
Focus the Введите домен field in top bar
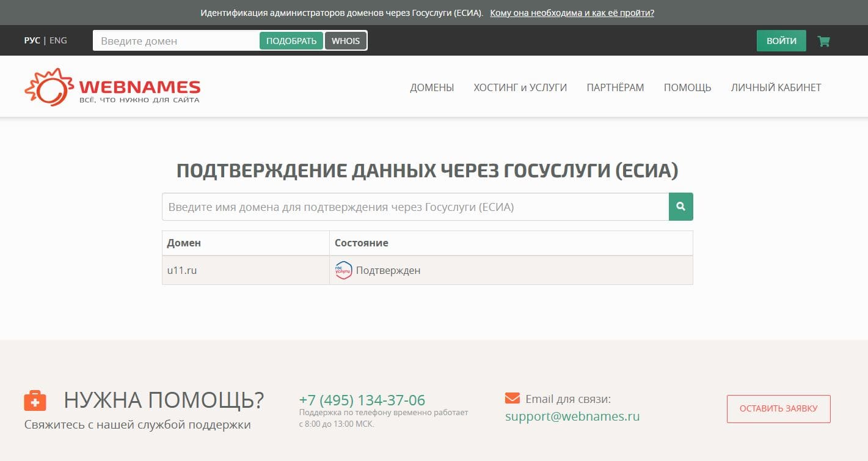[x=177, y=41]
